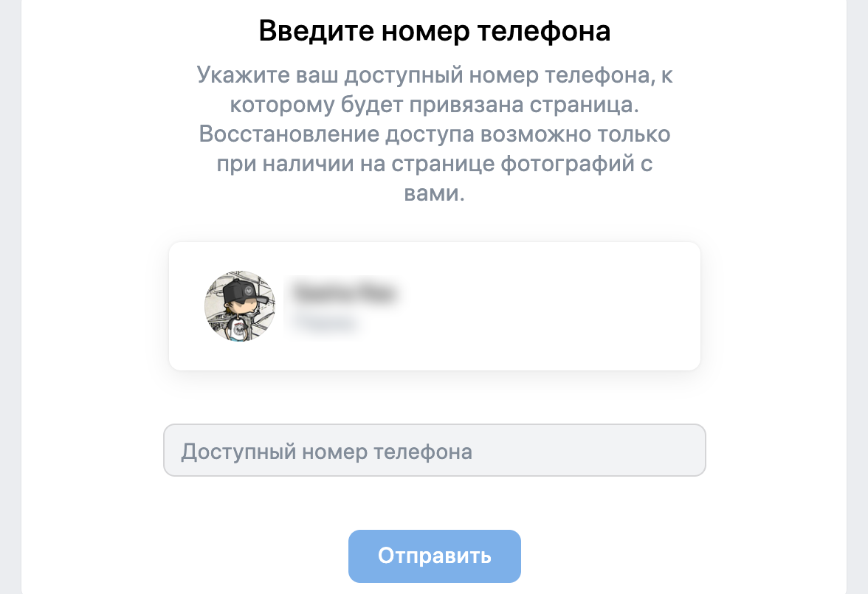Click the 'Введите номер телефона' heading
The height and width of the screenshot is (594, 868).
pyautogui.click(x=434, y=30)
